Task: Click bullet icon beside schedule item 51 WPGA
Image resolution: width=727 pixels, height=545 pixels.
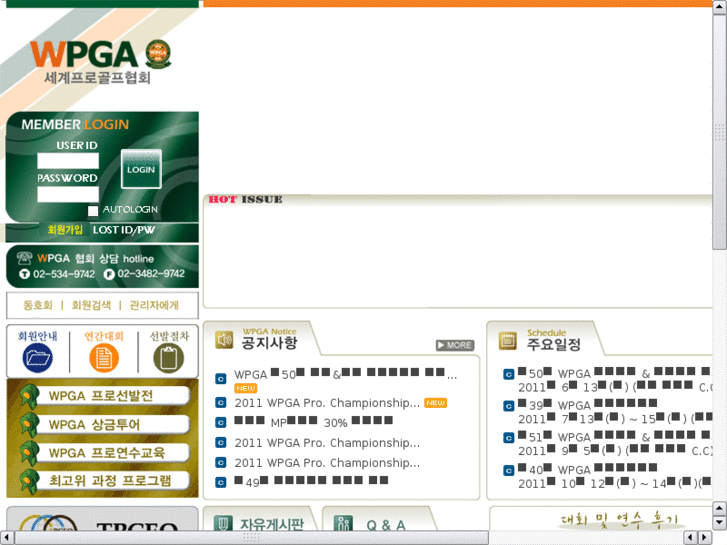Action: pos(509,438)
